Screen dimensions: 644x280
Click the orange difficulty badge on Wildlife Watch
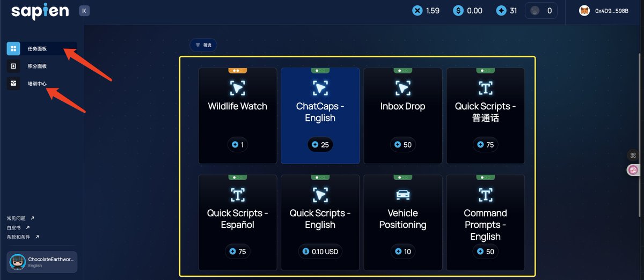point(238,70)
